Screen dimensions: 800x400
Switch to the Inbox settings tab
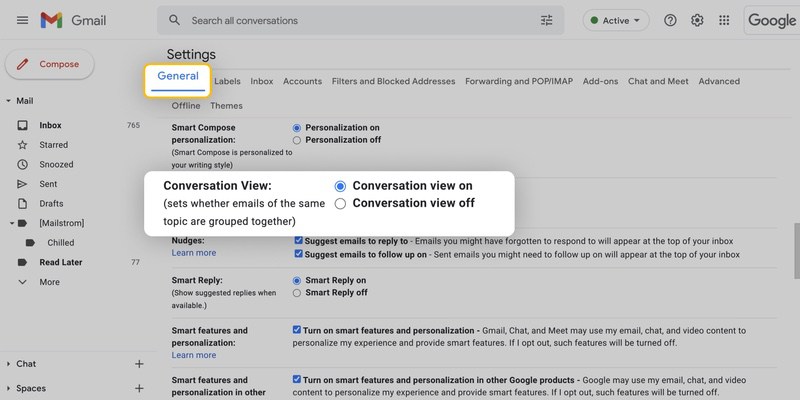point(262,81)
